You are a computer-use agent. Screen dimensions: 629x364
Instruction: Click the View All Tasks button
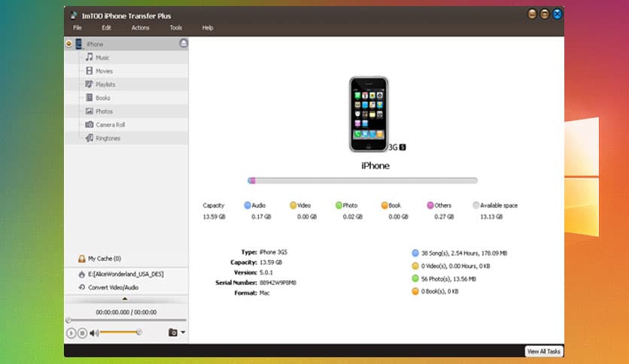(x=543, y=351)
